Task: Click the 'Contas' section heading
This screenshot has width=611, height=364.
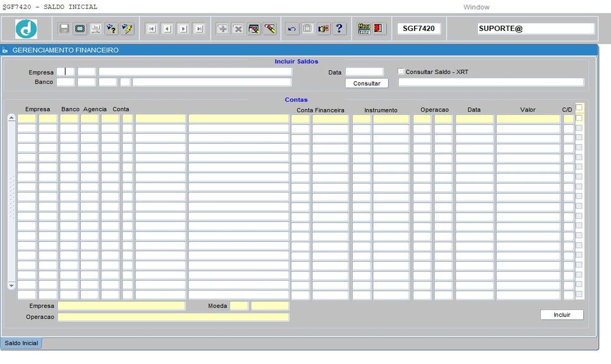Action: 296,100
